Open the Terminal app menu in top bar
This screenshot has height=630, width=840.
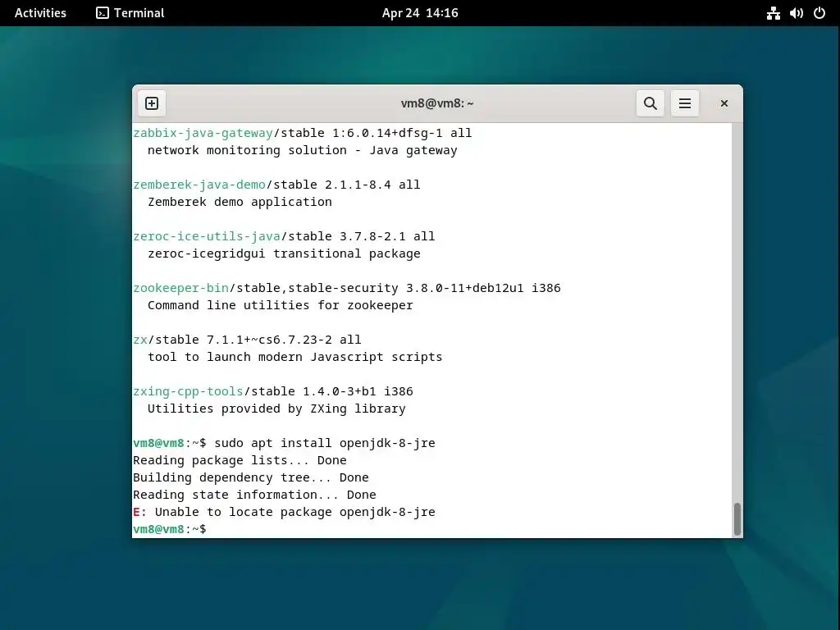[130, 13]
